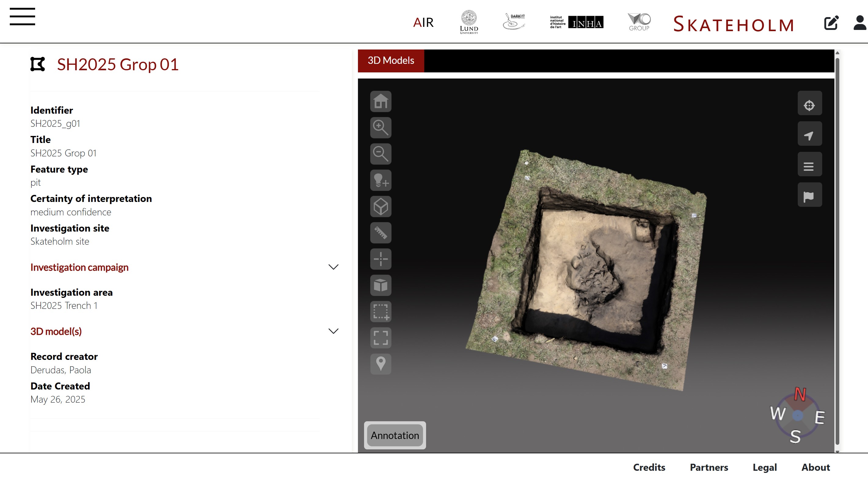The image size is (868, 479).
Task: Select the ruler measurement tool
Action: tap(381, 232)
